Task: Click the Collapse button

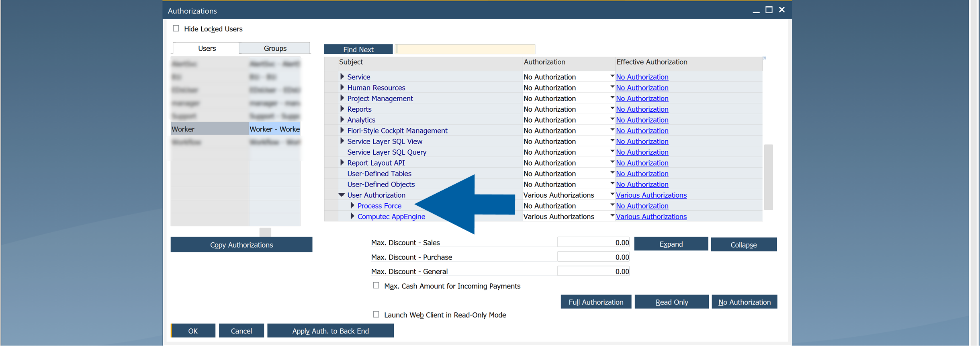Action: [744, 245]
